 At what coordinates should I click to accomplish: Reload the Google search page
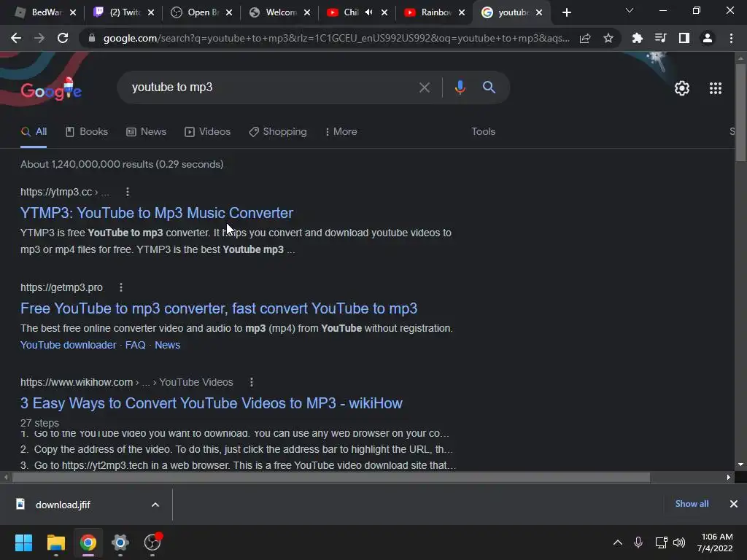pos(63,38)
